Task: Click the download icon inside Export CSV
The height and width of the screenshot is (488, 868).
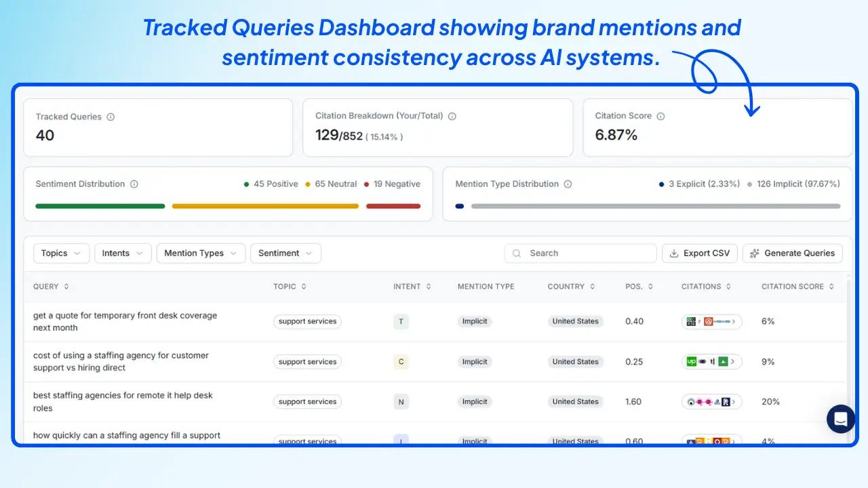Action: tap(674, 253)
